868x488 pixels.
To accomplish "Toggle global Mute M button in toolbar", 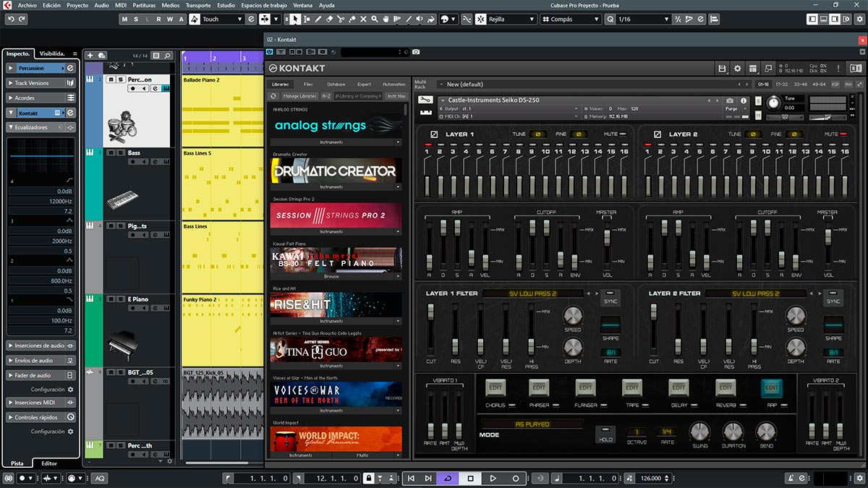I will tap(124, 20).
